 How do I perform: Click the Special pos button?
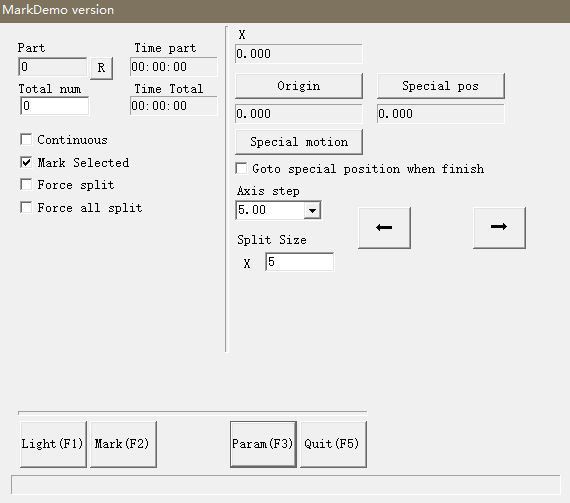click(x=441, y=86)
